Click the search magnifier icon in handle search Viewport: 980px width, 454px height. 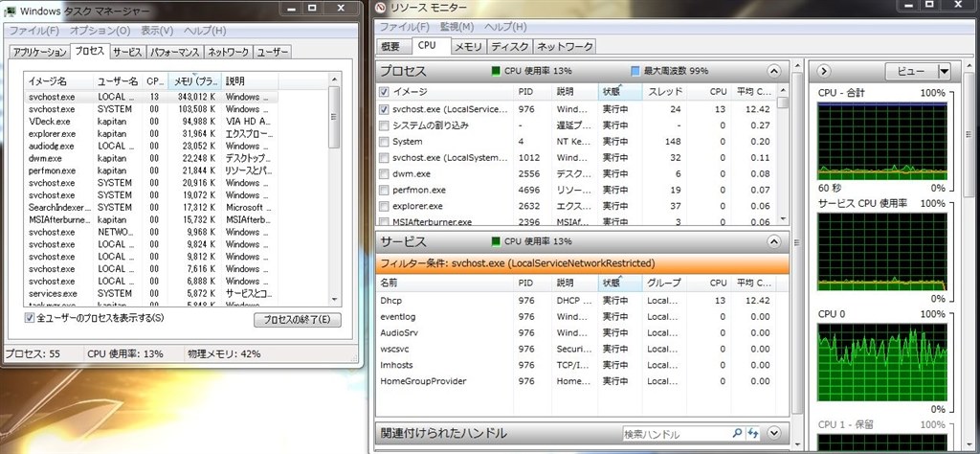tap(738, 433)
